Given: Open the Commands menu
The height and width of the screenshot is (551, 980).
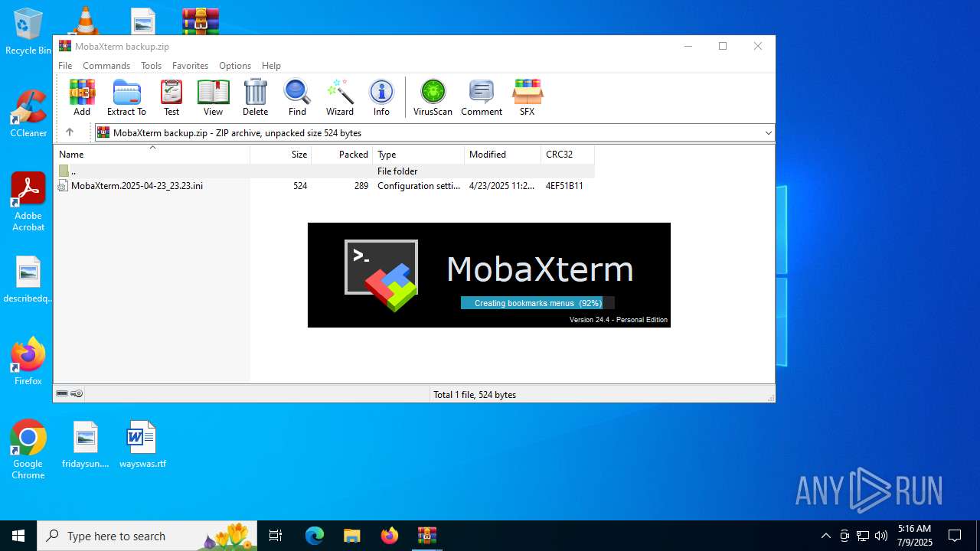Looking at the screenshot, I should coord(106,66).
